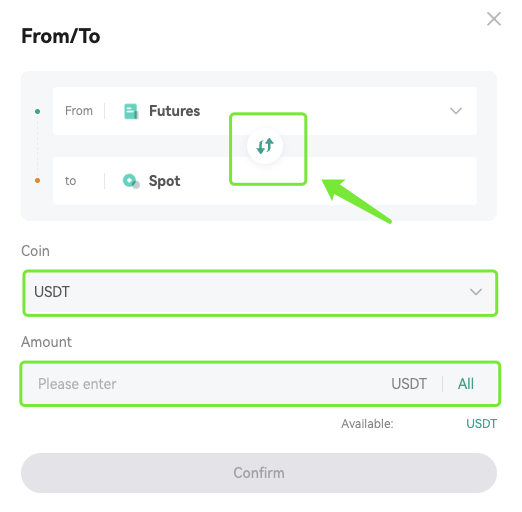
Task: Expand the From account chevron
Action: [456, 111]
